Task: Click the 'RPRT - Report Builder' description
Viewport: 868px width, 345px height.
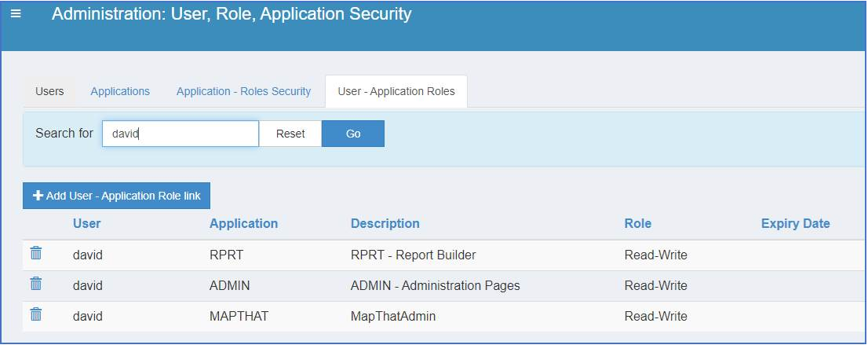Action: tap(414, 255)
